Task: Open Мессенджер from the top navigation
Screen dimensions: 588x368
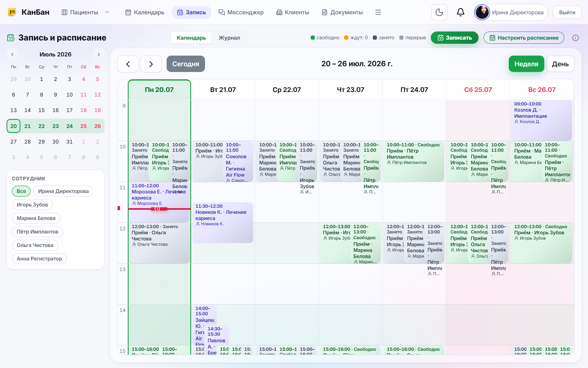Action: click(x=241, y=12)
